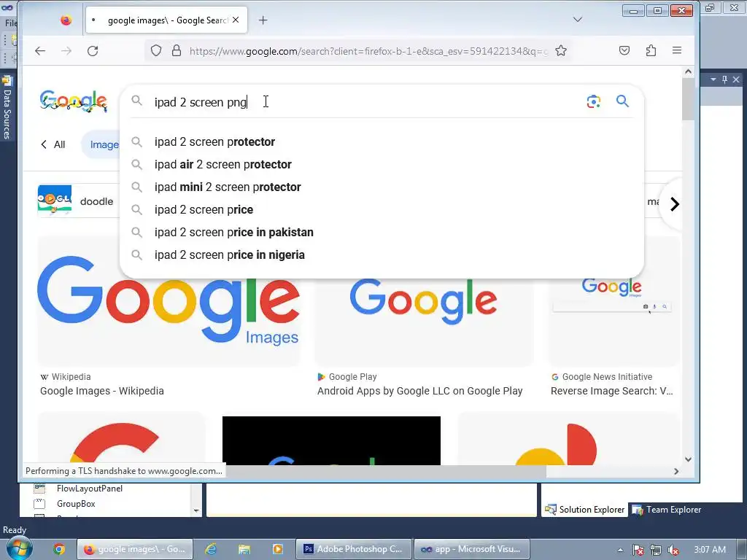Go back to previous page in Firefox
Viewport: 747px width, 560px height.
coord(40,51)
